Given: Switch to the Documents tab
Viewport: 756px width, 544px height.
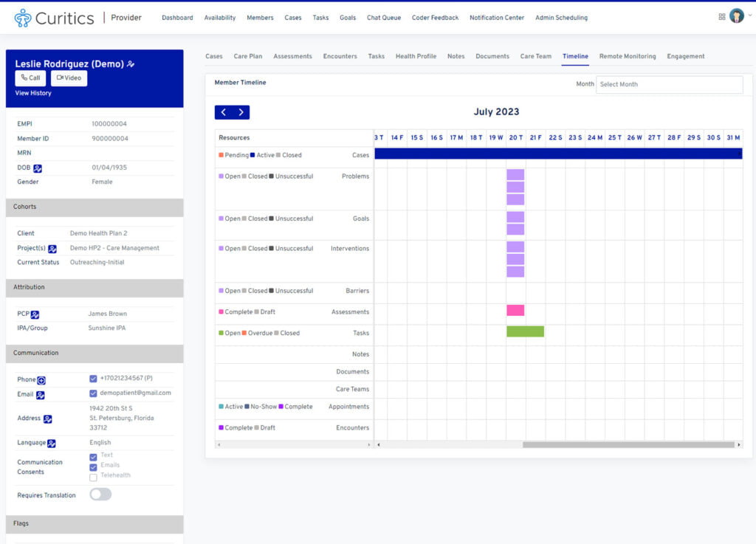Looking at the screenshot, I should pyautogui.click(x=492, y=56).
